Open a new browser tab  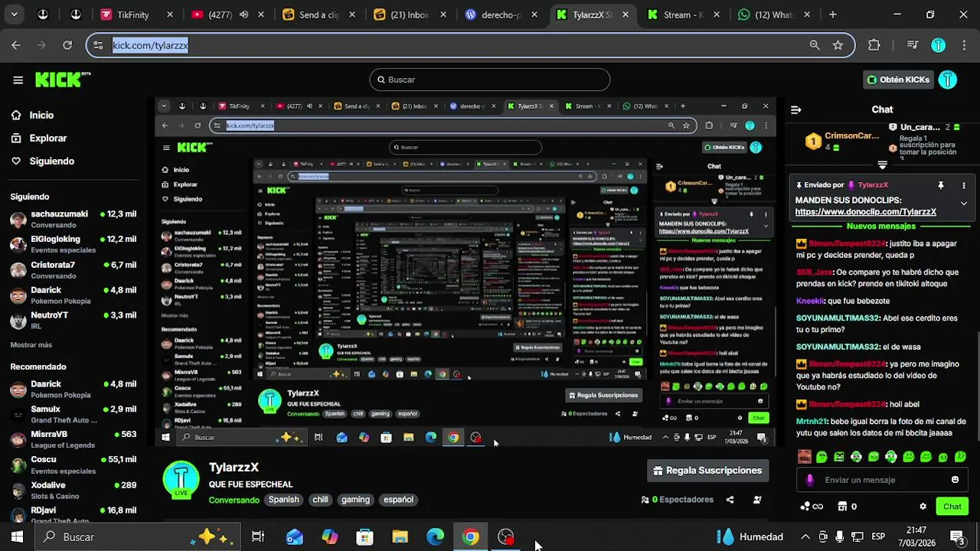(832, 15)
